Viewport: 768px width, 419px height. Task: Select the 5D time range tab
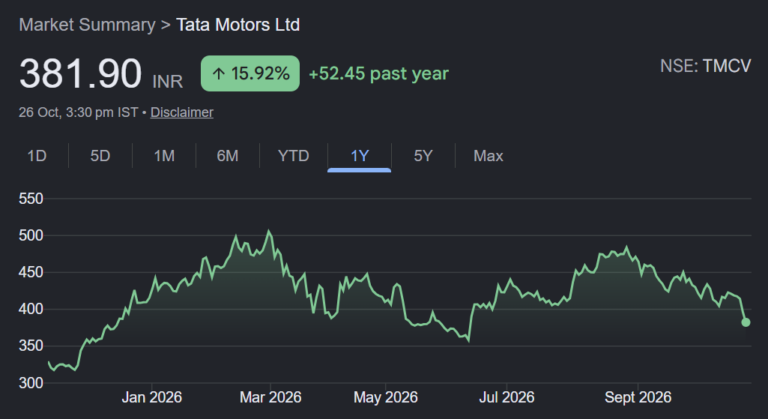(x=100, y=156)
